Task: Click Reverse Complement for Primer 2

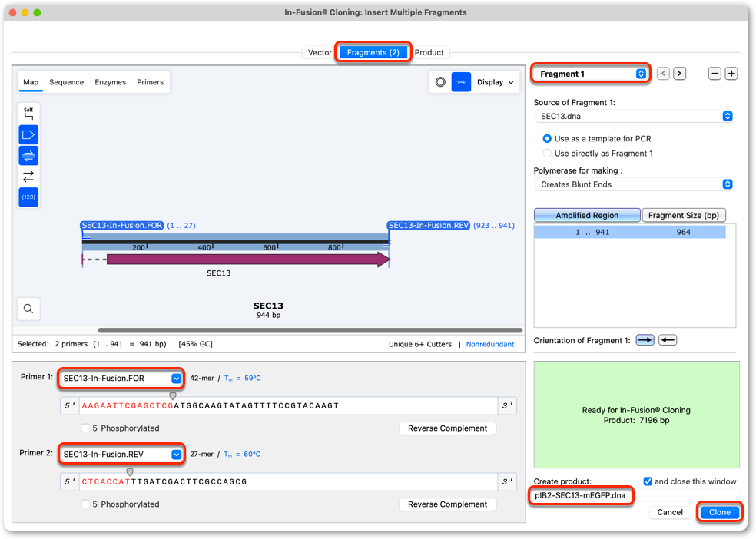Action: pos(447,504)
